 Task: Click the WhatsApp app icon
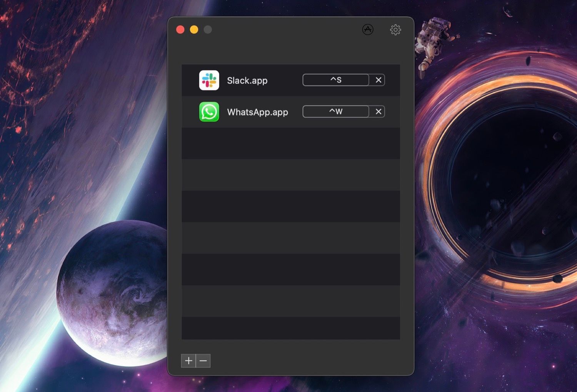coord(209,112)
